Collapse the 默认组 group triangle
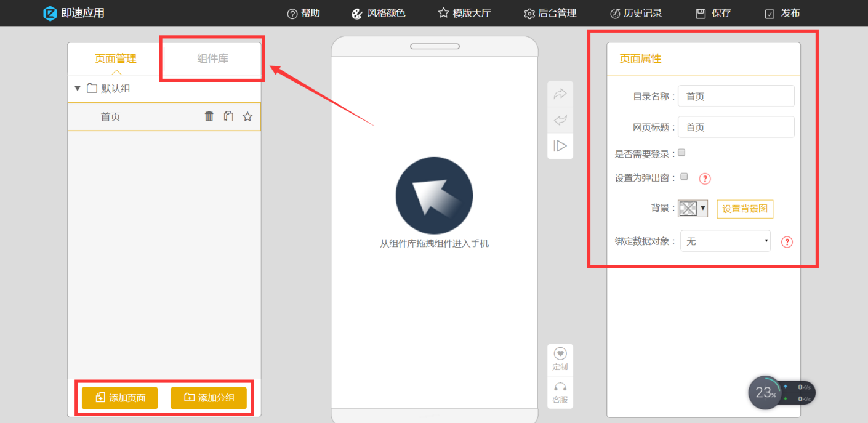 click(78, 88)
